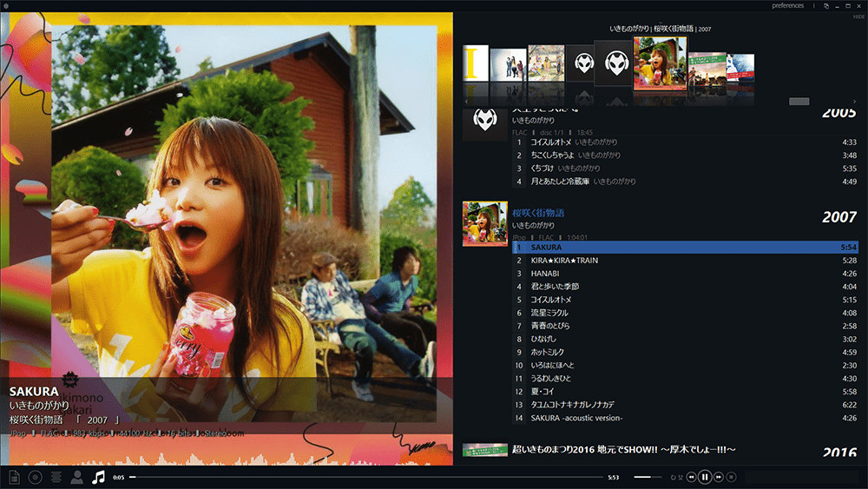This screenshot has height=489, width=868.
Task: Select the second cover flow album thumbnail
Action: [508, 65]
